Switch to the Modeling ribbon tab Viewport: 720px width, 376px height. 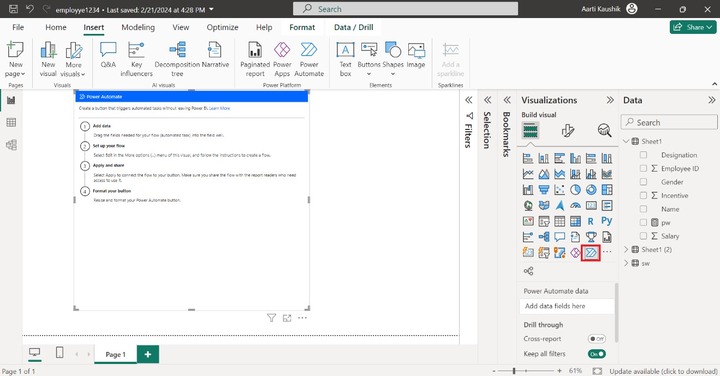point(138,27)
